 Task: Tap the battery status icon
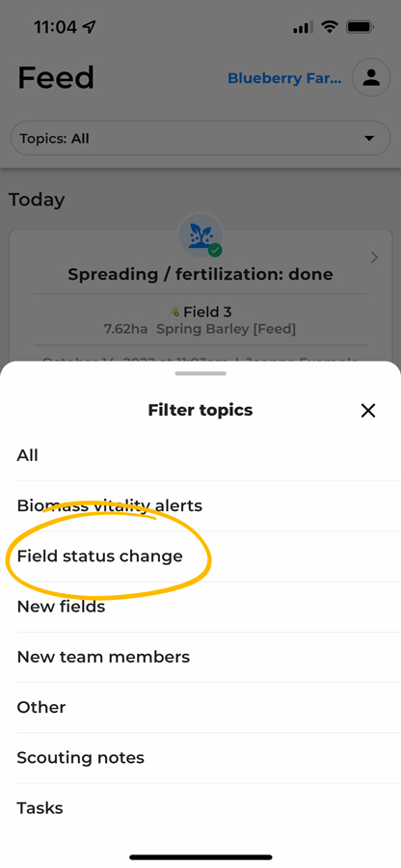click(361, 27)
